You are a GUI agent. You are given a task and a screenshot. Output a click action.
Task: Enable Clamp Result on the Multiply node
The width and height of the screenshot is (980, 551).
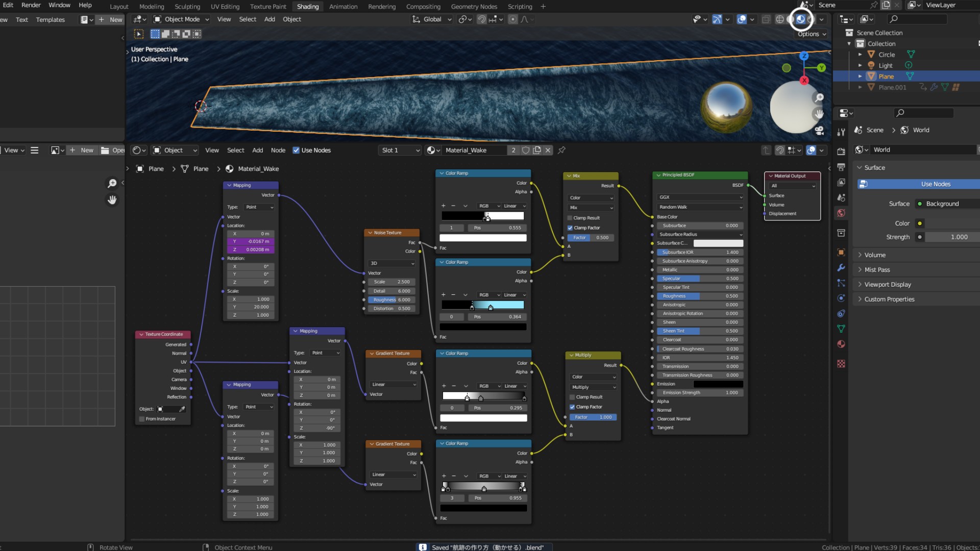point(572,397)
